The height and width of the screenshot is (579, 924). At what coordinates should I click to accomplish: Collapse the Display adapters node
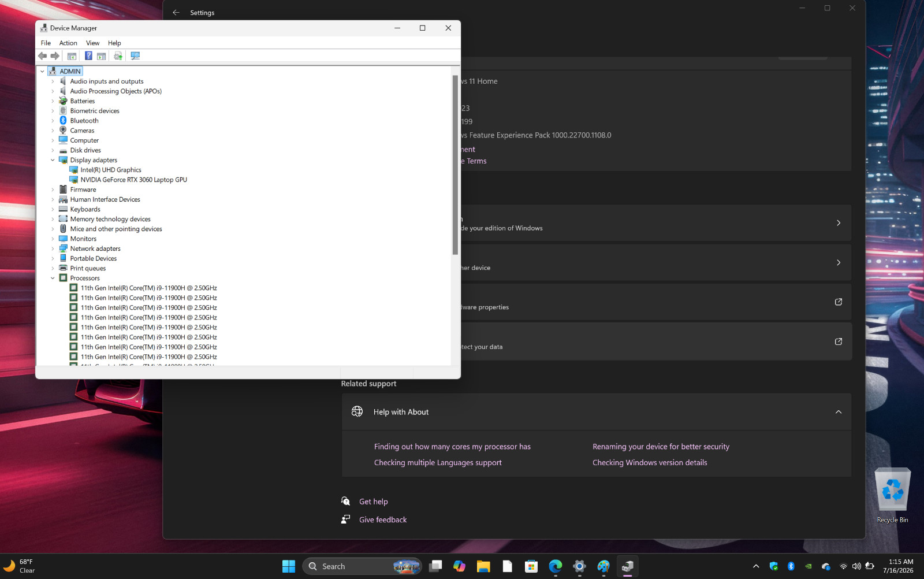[53, 160]
